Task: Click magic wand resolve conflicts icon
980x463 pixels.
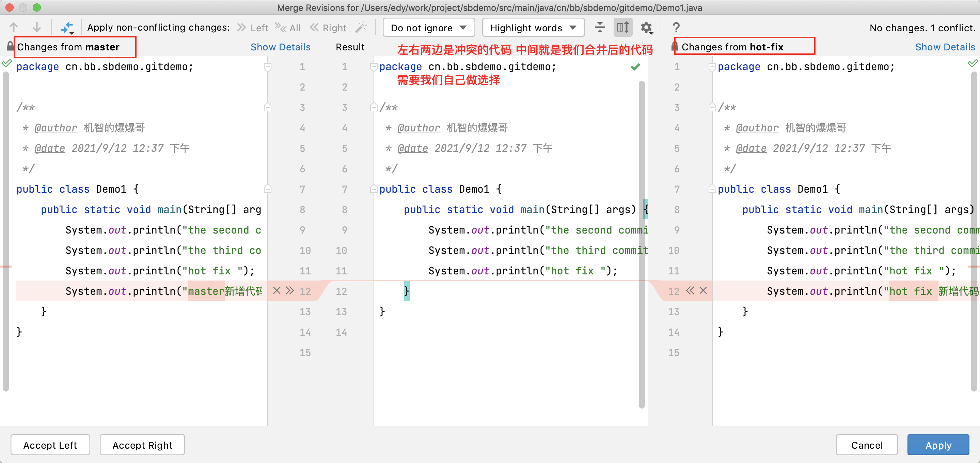Action: [361, 27]
